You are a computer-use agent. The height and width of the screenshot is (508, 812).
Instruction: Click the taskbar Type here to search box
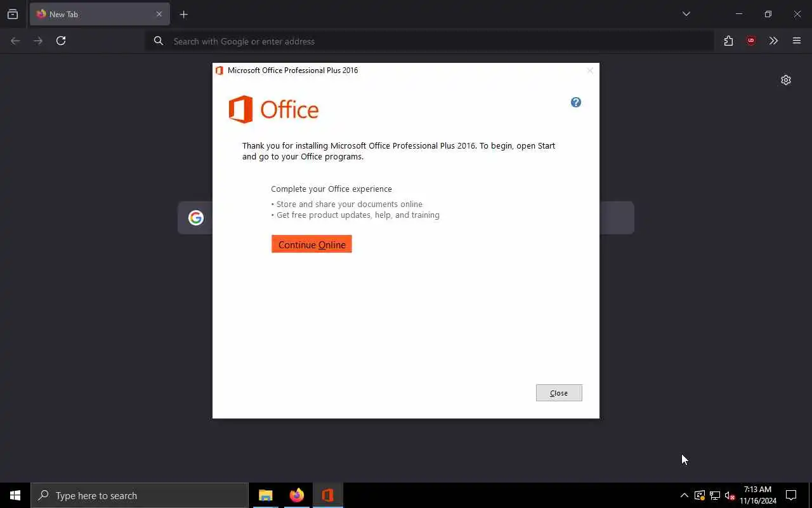(x=140, y=495)
